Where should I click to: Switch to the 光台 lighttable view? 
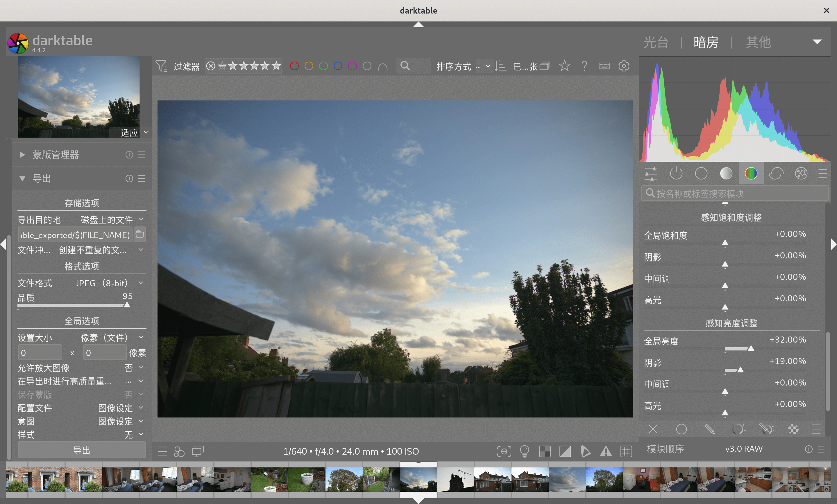pyautogui.click(x=656, y=42)
